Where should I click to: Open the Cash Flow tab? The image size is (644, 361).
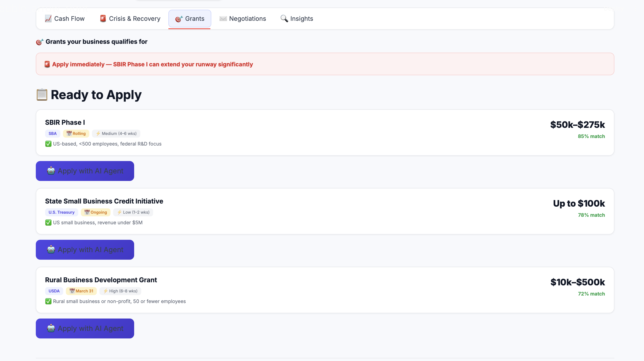click(65, 19)
